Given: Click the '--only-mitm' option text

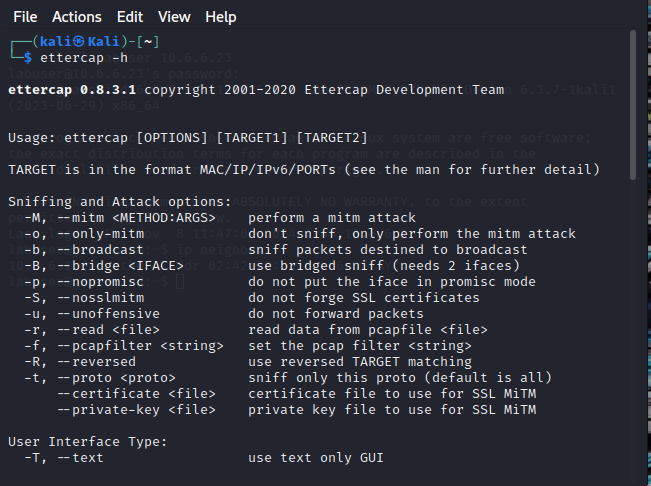Looking at the screenshot, I should [x=101, y=234].
